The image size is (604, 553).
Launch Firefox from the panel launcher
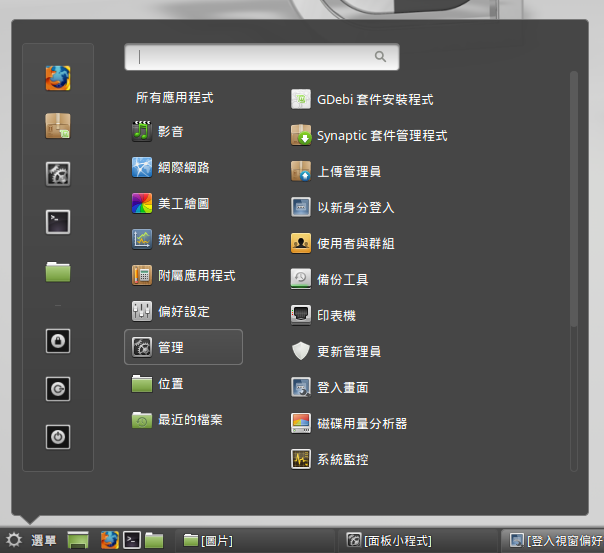coord(110,540)
